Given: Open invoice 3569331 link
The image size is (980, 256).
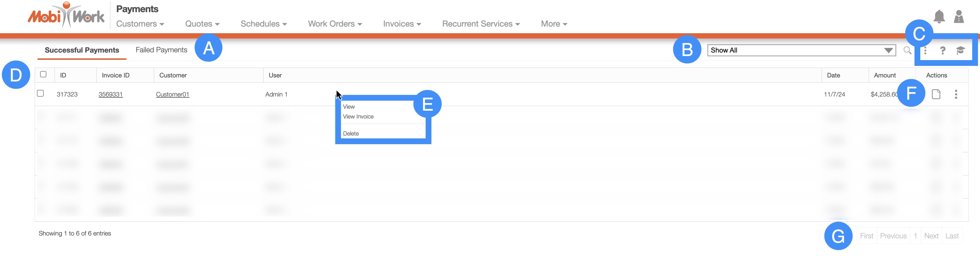Looking at the screenshot, I should [110, 94].
